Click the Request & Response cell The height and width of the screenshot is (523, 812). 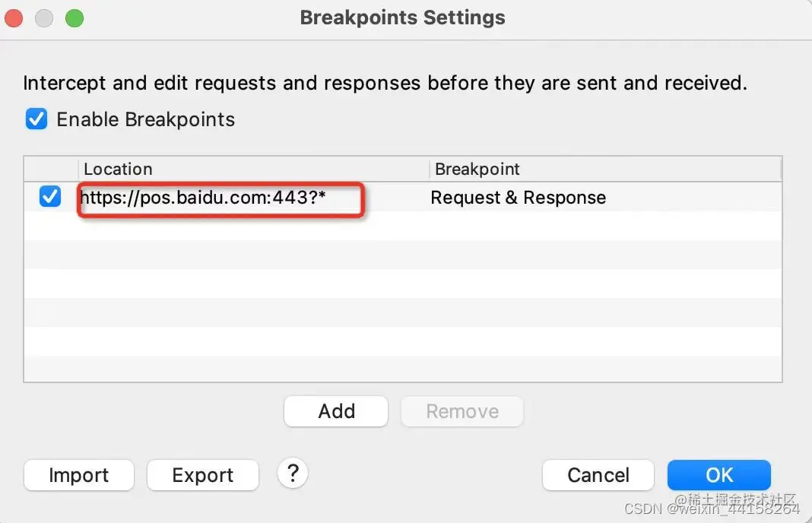518,198
